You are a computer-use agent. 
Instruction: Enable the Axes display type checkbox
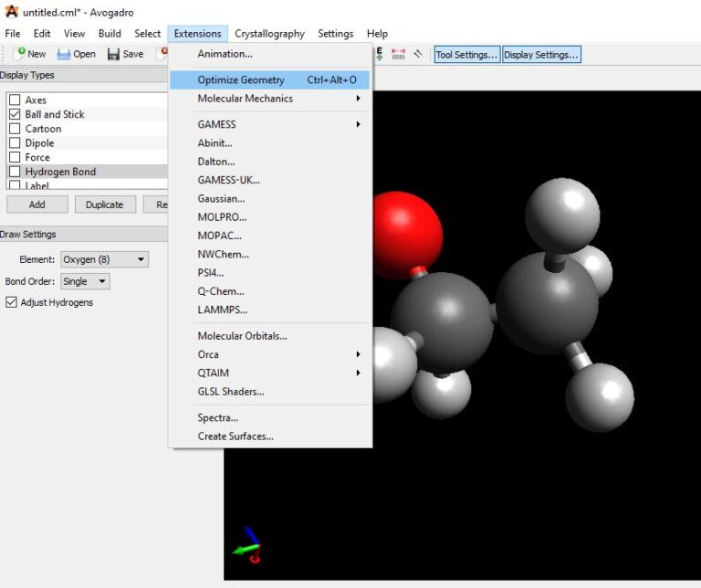click(15, 100)
